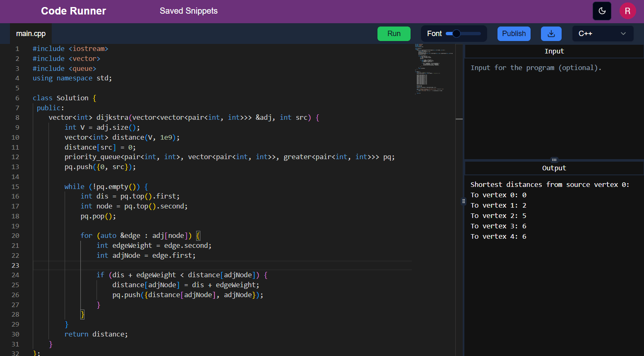The image size is (644, 356).
Task: Click on 'pq.push({0, src});' line
Action: click(x=100, y=167)
